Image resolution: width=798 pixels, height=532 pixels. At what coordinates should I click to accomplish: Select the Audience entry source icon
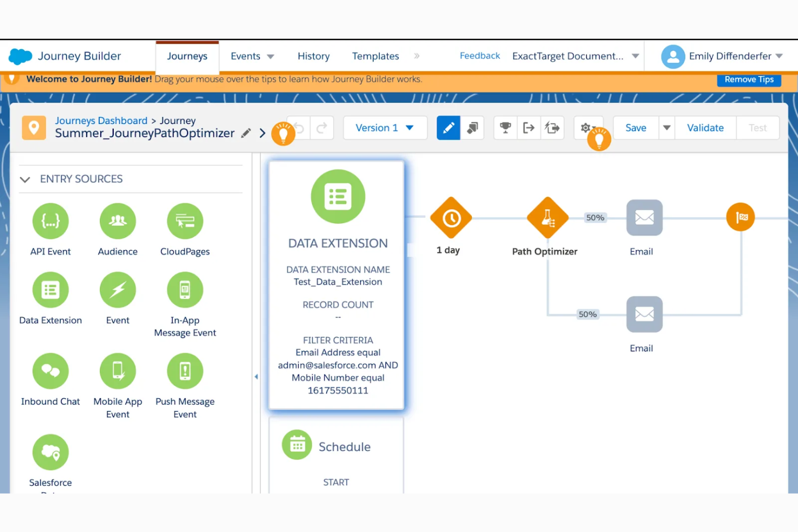pos(118,221)
